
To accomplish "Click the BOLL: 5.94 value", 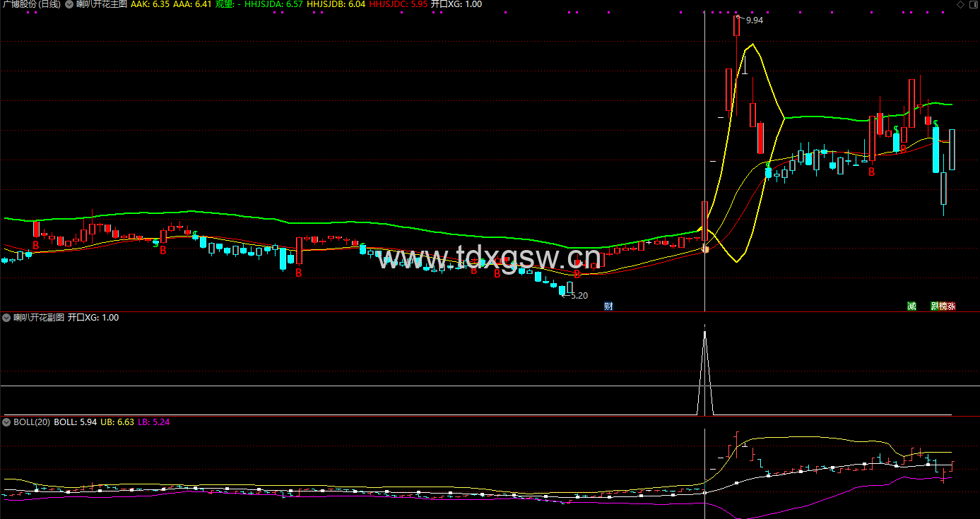I will 76,422.
